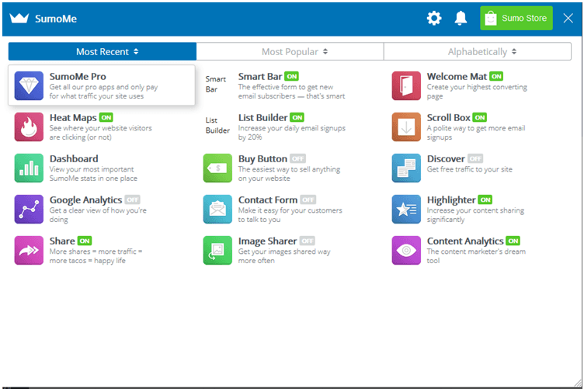
Task: Toggle Image Sharer OFF badge
Action: click(308, 241)
